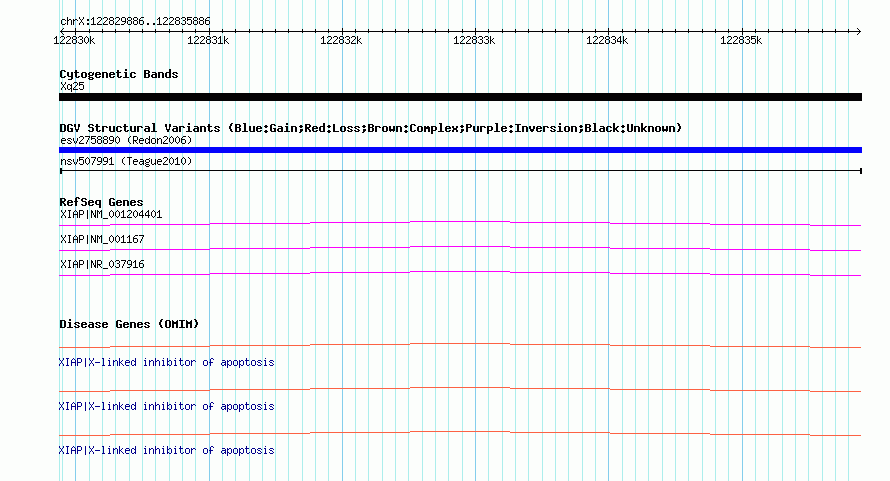Viewport: 890px width, 481px height.
Task: Click the XIAP|NR_037916 transcript label
Action: [102, 265]
